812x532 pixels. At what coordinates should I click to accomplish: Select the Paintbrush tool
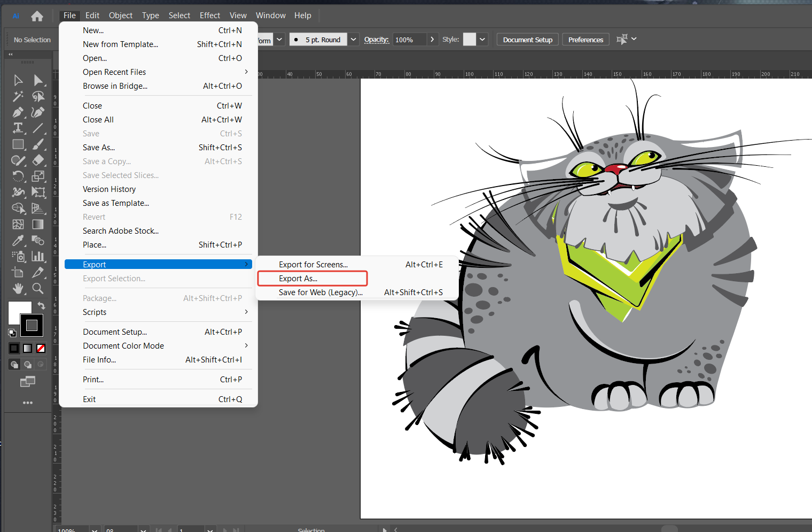click(38, 144)
